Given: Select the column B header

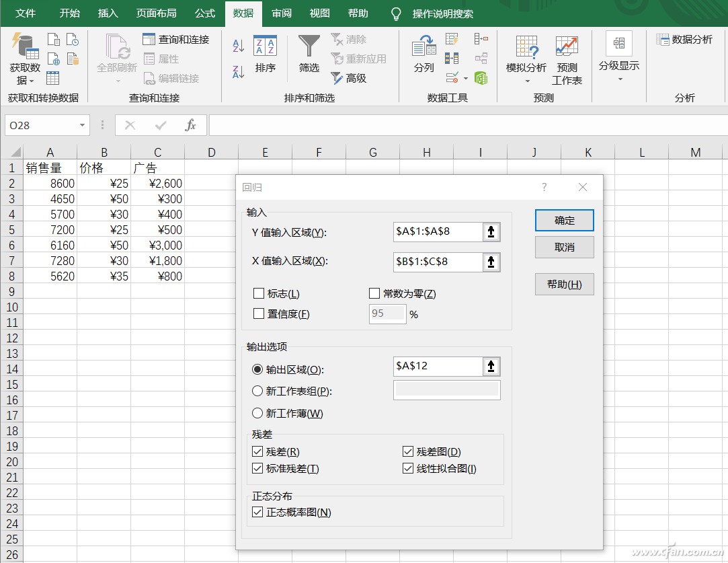Looking at the screenshot, I should tap(104, 152).
